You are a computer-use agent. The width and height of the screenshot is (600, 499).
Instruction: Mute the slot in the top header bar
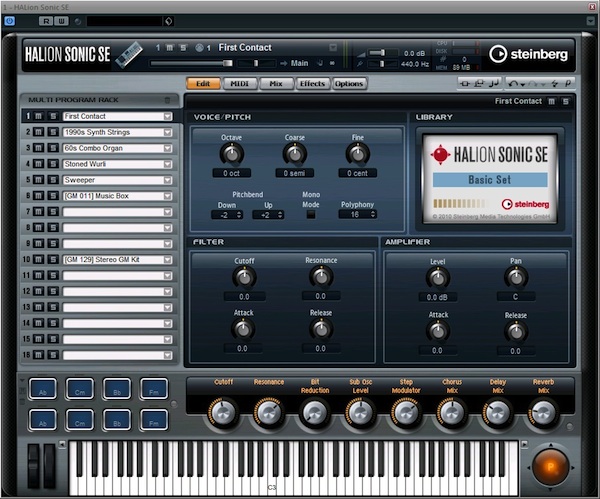[x=170, y=47]
